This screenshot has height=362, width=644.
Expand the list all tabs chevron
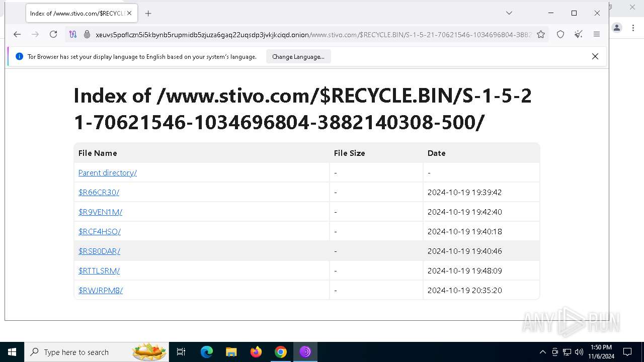point(509,13)
